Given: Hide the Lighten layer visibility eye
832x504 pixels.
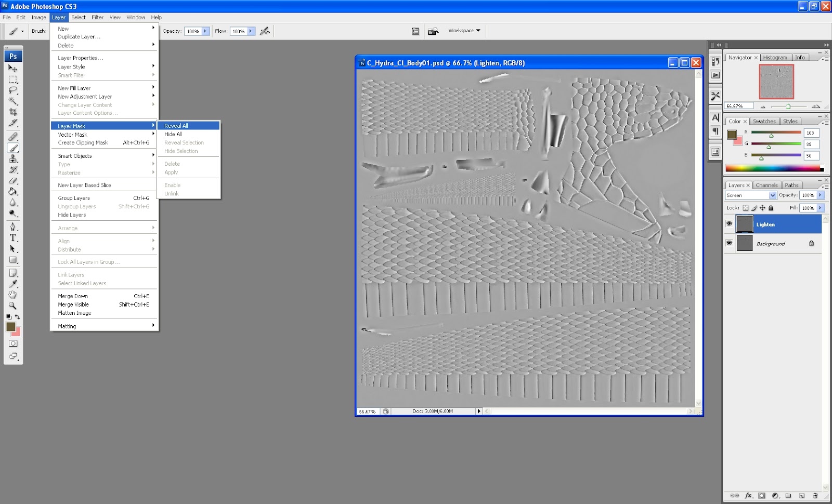Looking at the screenshot, I should (730, 224).
